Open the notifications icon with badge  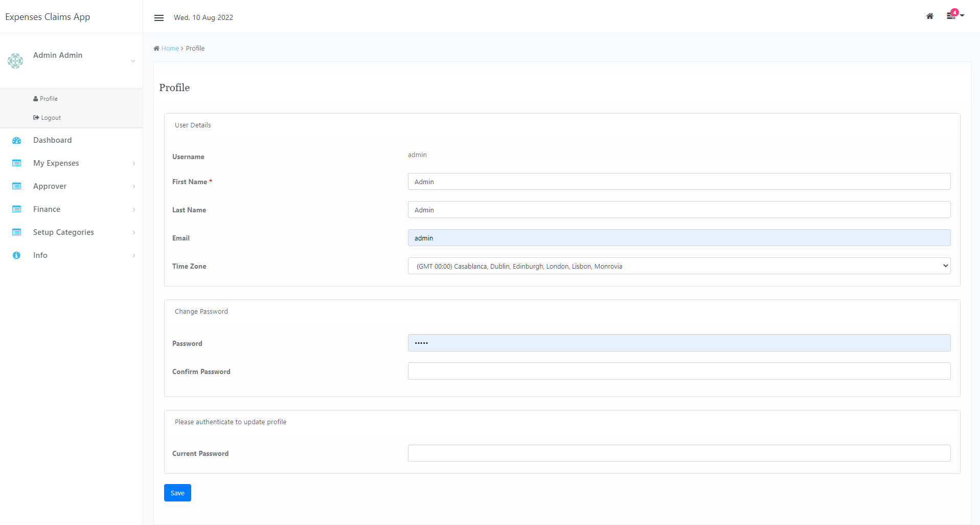click(x=952, y=15)
